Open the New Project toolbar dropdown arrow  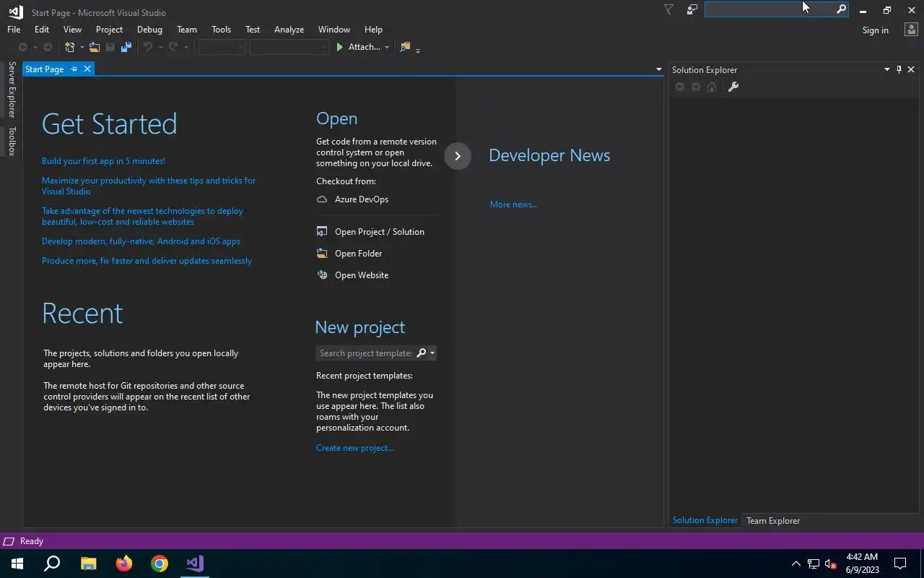pyautogui.click(x=82, y=48)
